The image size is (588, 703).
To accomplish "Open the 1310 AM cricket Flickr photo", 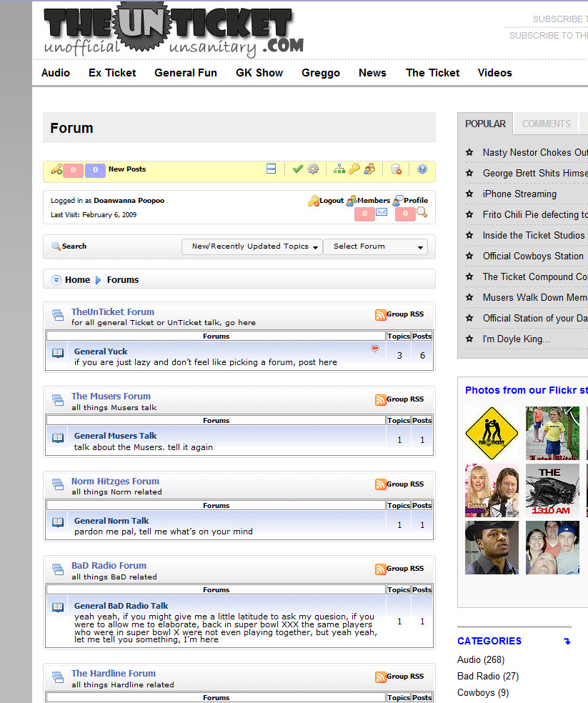I will [x=552, y=491].
